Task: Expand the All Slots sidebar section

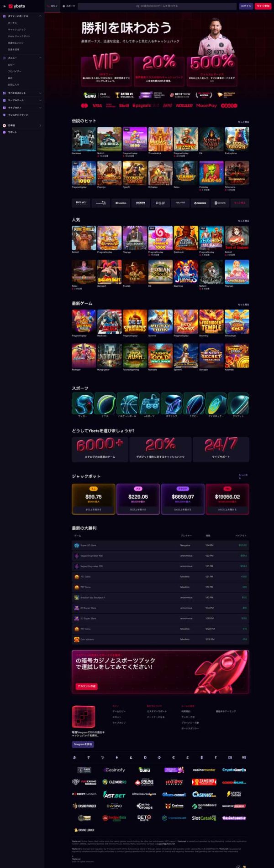Action: point(40,93)
